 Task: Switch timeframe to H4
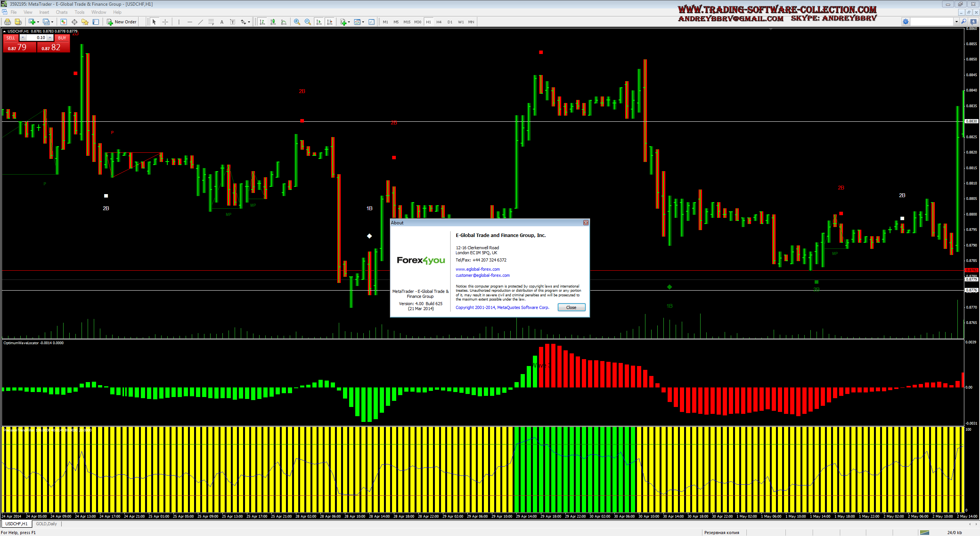click(439, 22)
